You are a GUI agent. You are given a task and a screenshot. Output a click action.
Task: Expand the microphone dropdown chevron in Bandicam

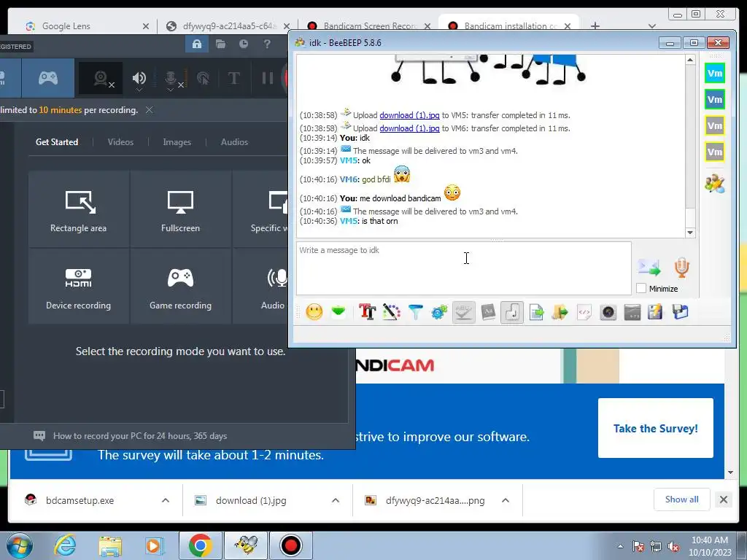tap(170, 90)
